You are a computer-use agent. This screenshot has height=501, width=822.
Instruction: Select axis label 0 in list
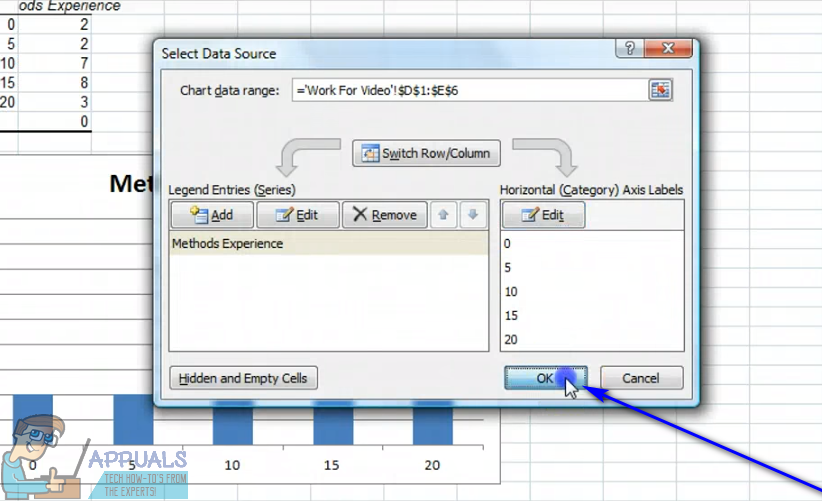tap(507, 243)
